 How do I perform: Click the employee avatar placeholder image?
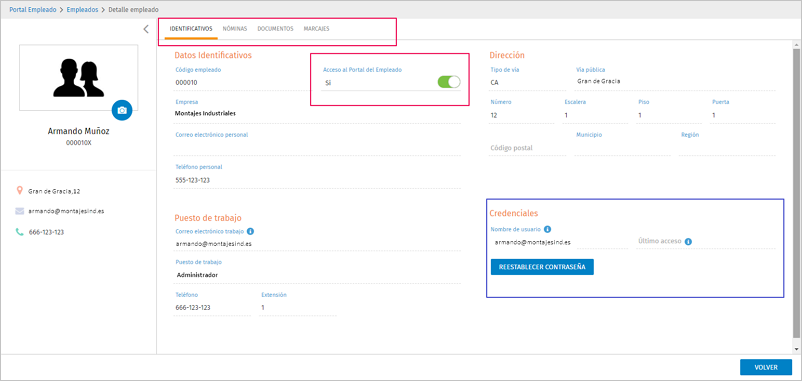[x=79, y=77]
